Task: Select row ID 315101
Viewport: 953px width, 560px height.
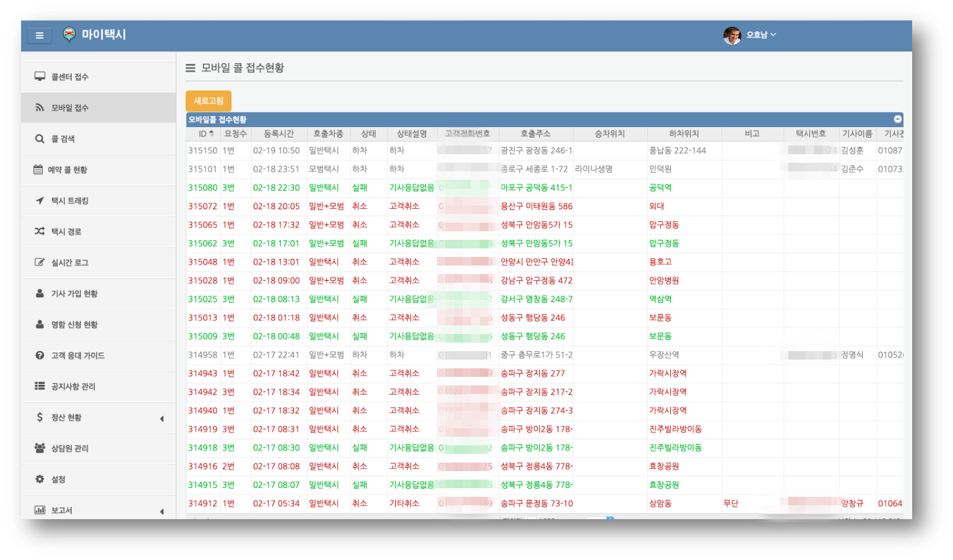Action: 202,169
